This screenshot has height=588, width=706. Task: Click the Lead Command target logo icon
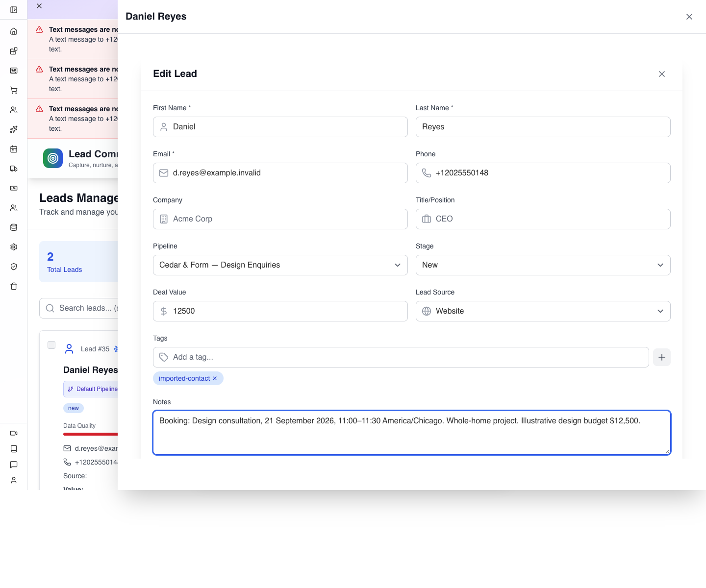53,158
